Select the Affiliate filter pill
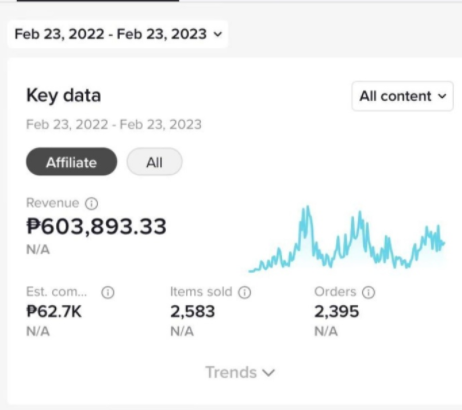Image resolution: width=462 pixels, height=410 pixels. pyautogui.click(x=72, y=162)
